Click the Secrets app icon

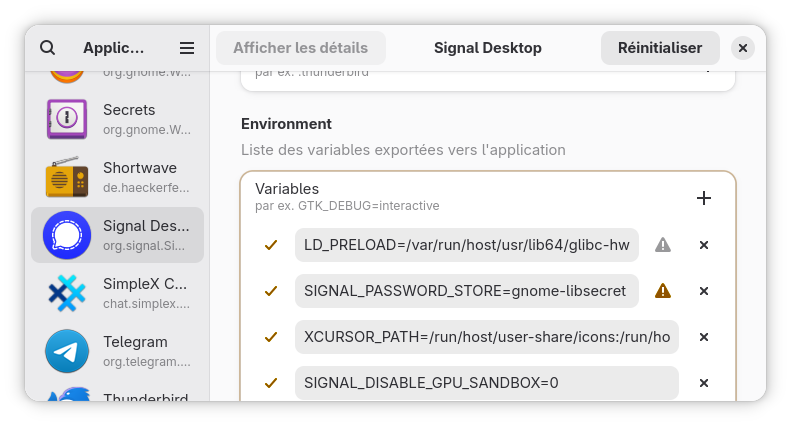coord(67,119)
